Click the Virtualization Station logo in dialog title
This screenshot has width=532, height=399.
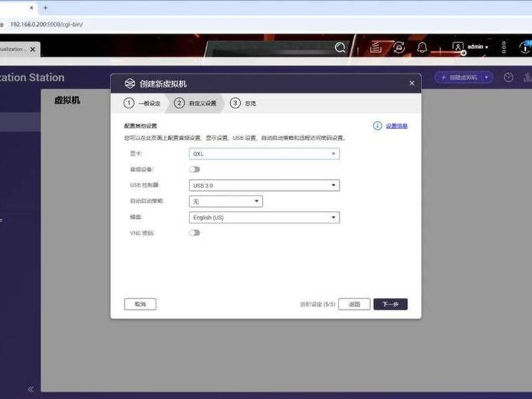pos(130,84)
